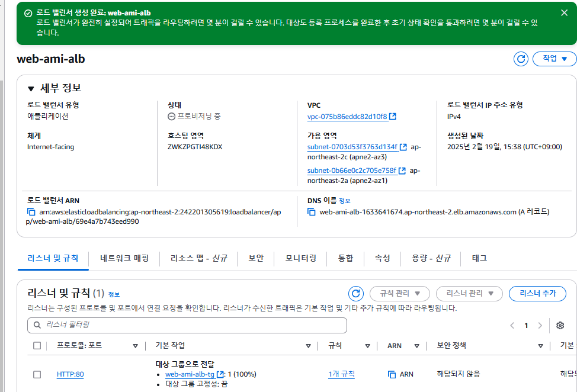Copy the HTTP:80 listener ARN
577x392 pixels.
(392, 374)
